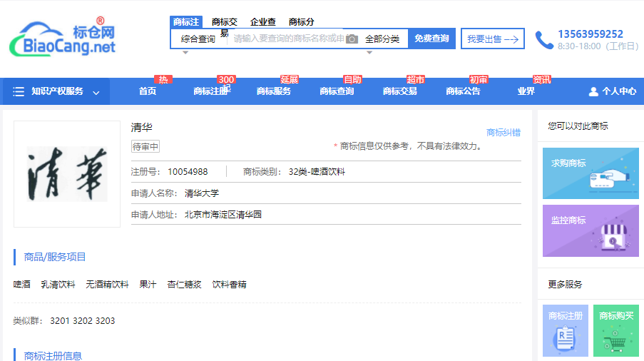The height and width of the screenshot is (361, 644).
Task: Click the hamburger icon beside 知识产权服务
Action: click(x=19, y=91)
